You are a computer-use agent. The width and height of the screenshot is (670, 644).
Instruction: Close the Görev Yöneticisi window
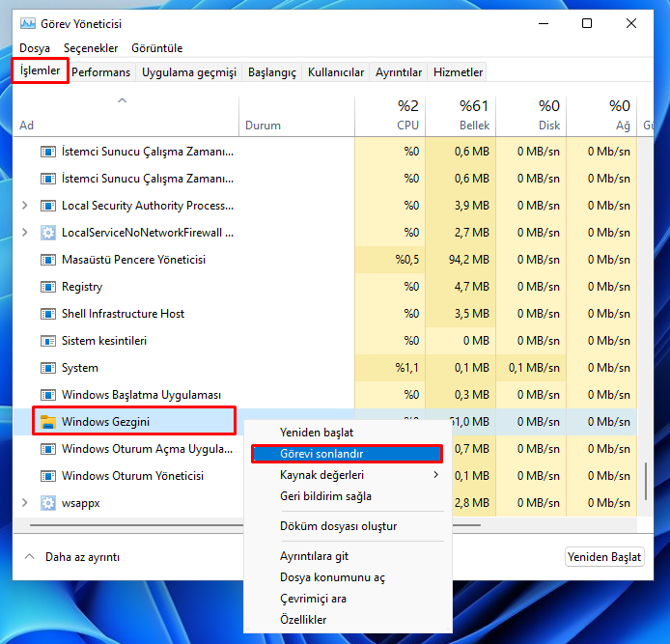point(631,23)
